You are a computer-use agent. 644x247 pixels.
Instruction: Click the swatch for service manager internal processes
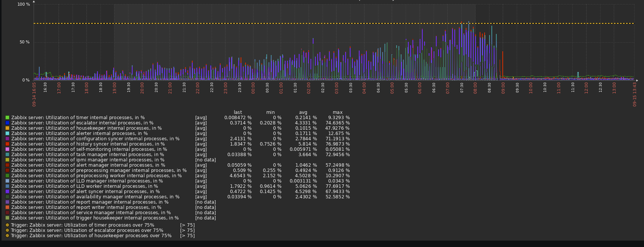(8, 213)
